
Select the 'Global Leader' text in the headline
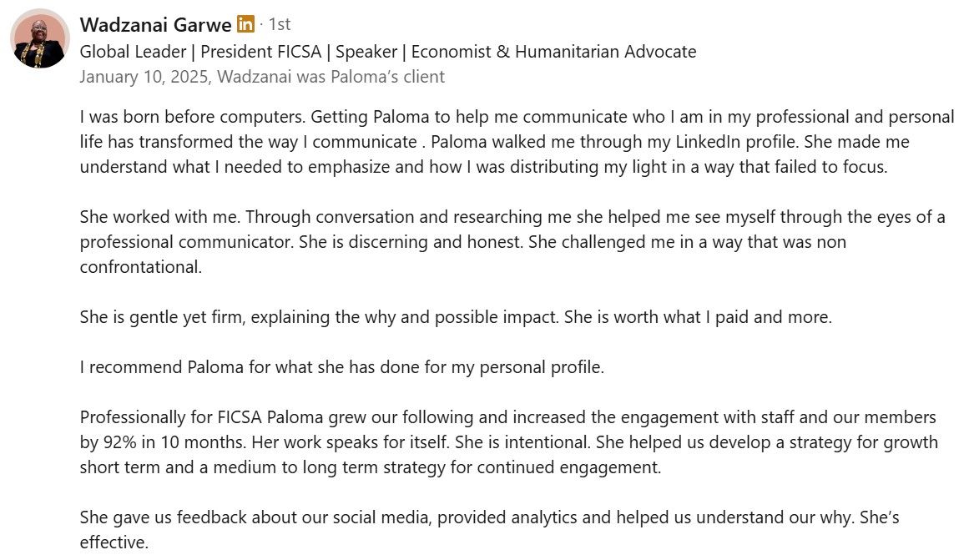coord(133,52)
